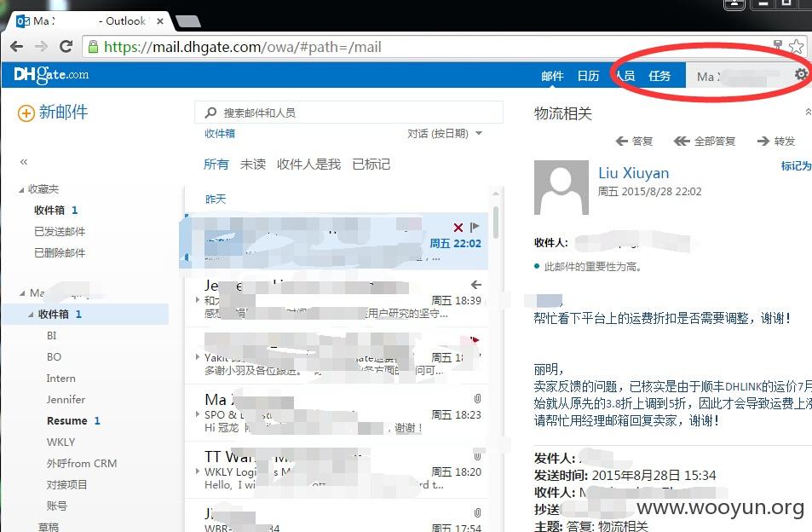Viewport: 812px width, 532px height.
Task: Collapse folder pane with double chevron
Action: 23,162
